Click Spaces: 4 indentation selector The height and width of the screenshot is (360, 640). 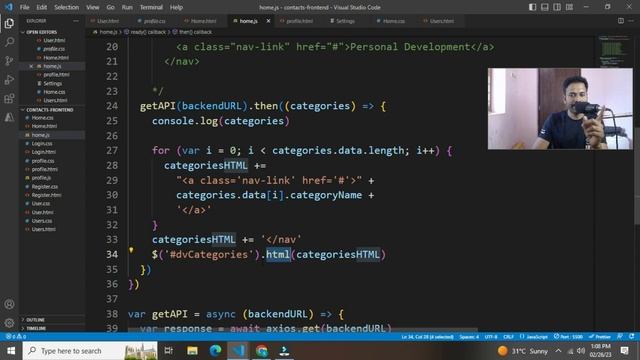point(469,337)
